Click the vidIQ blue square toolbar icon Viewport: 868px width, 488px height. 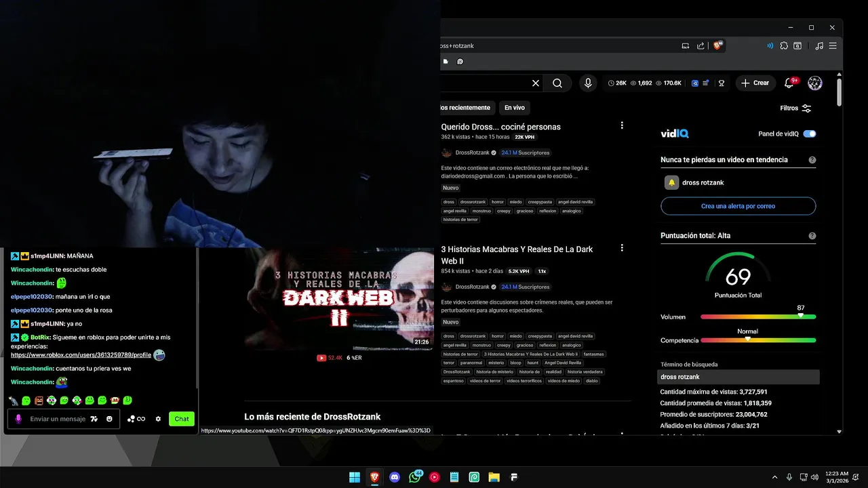[695, 83]
